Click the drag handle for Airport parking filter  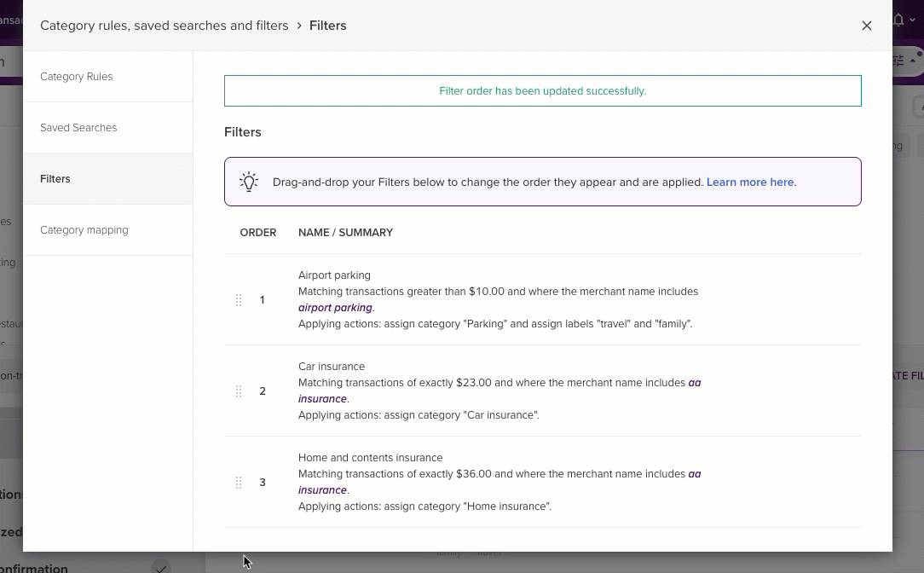(239, 300)
